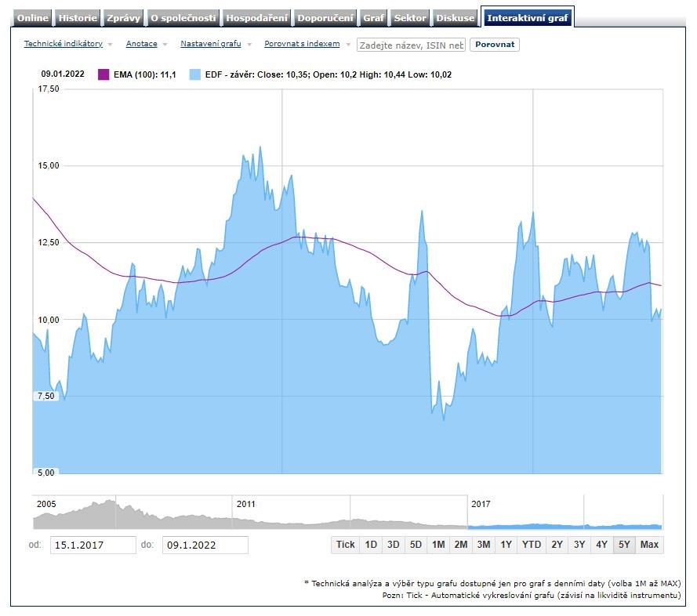
Task: Open the Zprávy tab
Action: click(x=123, y=18)
